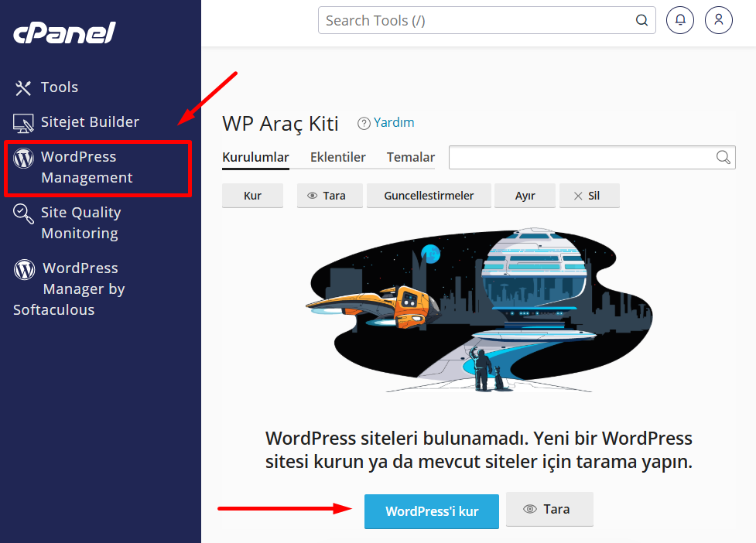This screenshot has width=756, height=543.
Task: Focus the Search Tools input field
Action: [487, 20]
